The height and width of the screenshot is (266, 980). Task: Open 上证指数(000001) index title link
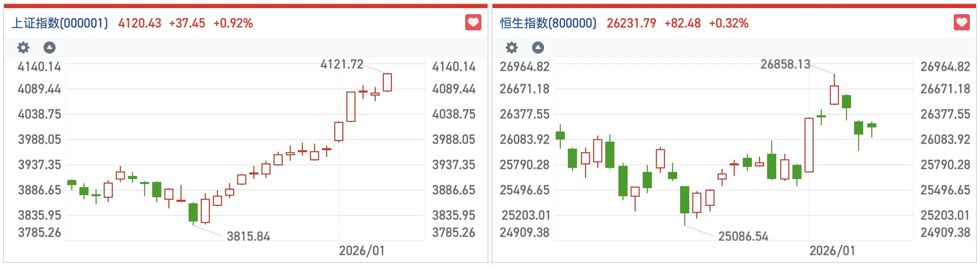pyautogui.click(x=60, y=23)
